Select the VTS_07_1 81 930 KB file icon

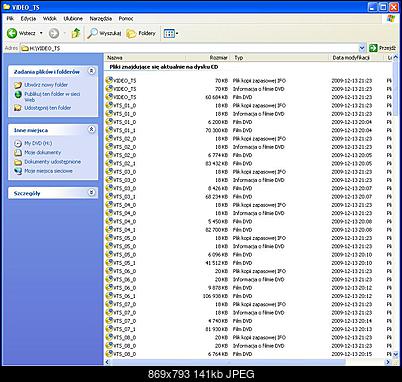click(109, 329)
